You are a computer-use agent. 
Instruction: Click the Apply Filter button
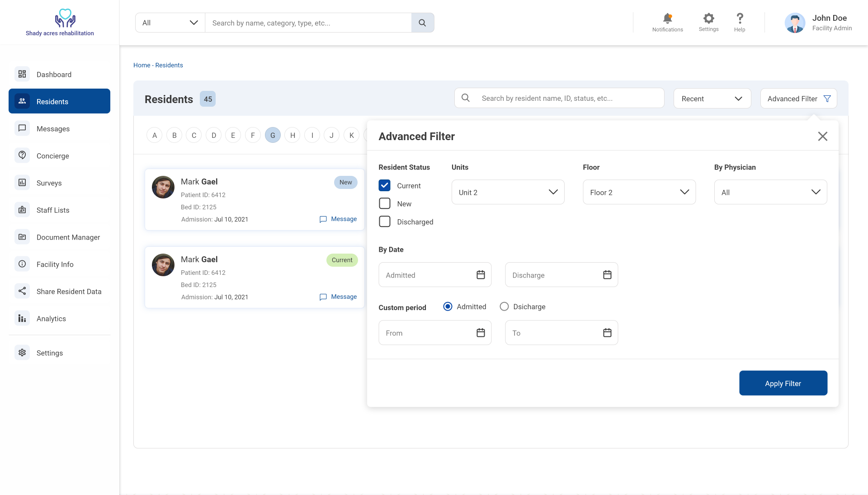783,383
